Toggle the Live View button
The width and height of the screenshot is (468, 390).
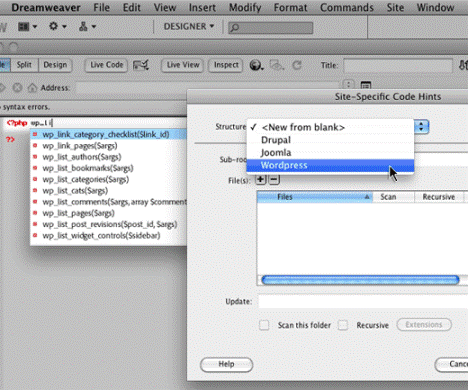pos(183,65)
